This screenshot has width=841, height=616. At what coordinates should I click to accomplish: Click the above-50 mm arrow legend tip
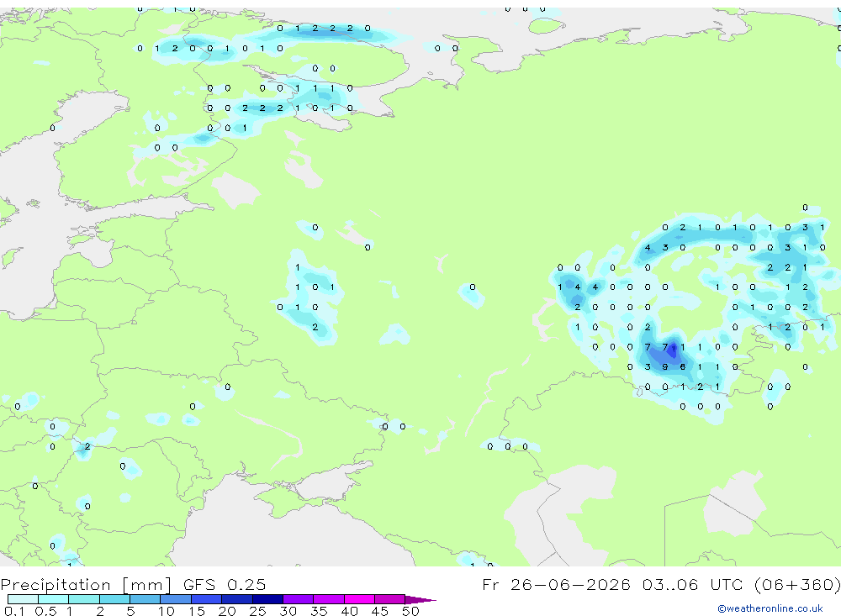pos(420,599)
